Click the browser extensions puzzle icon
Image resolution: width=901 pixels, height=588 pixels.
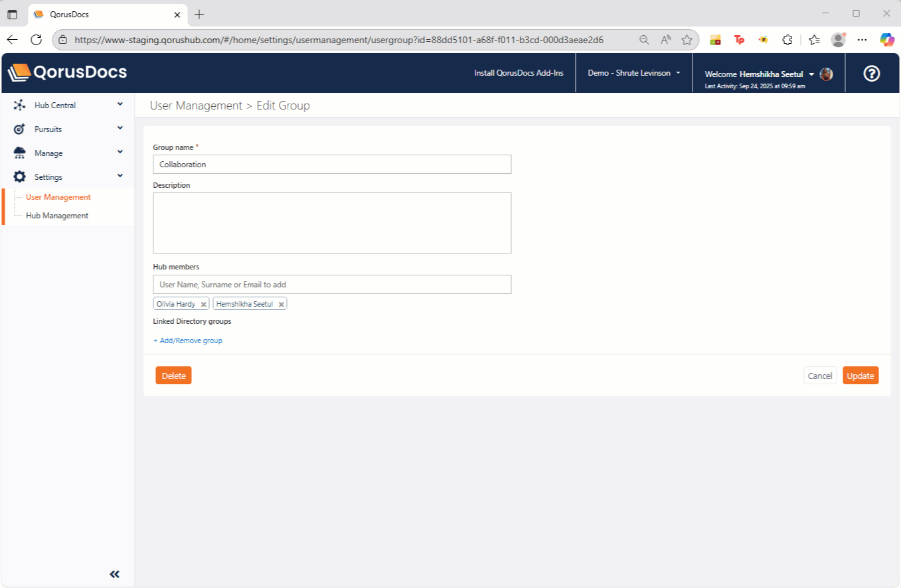(x=787, y=39)
